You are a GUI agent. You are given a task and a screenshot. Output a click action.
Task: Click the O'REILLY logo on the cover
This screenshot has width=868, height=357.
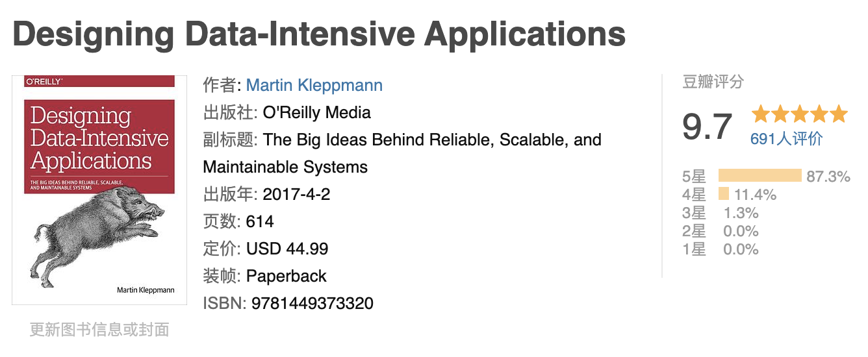[44, 82]
